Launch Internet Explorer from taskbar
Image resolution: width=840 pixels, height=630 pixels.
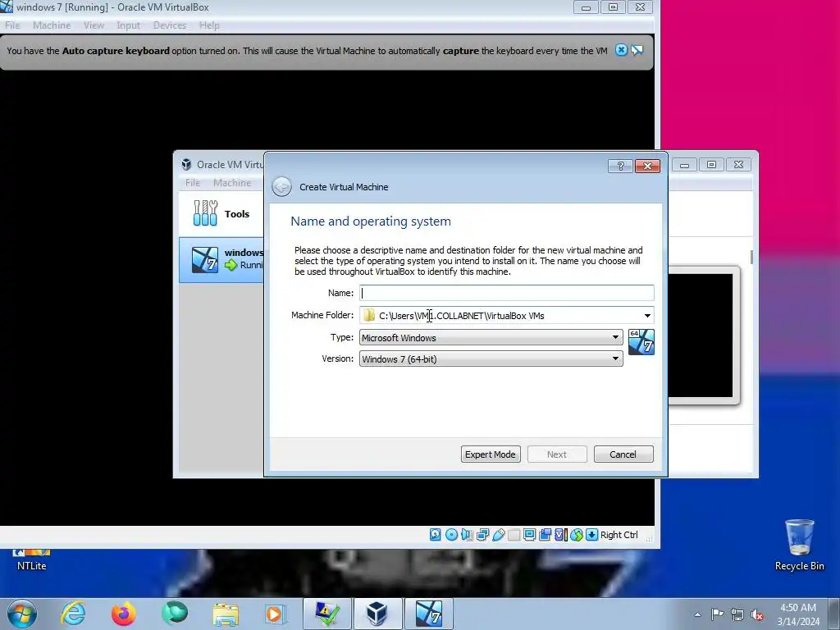point(73,614)
